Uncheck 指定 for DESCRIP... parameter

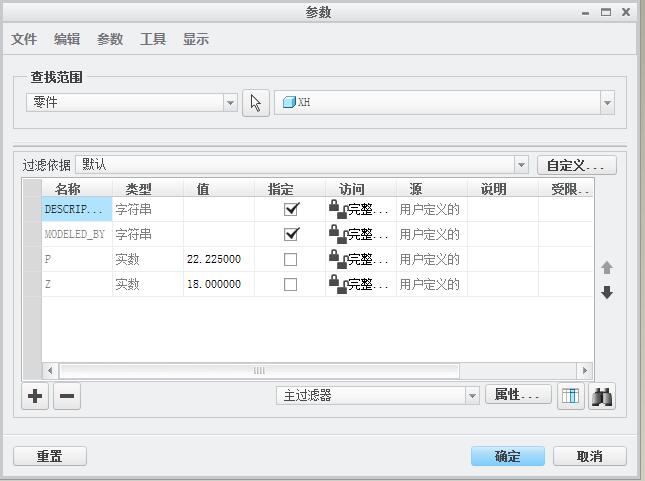(x=291, y=209)
